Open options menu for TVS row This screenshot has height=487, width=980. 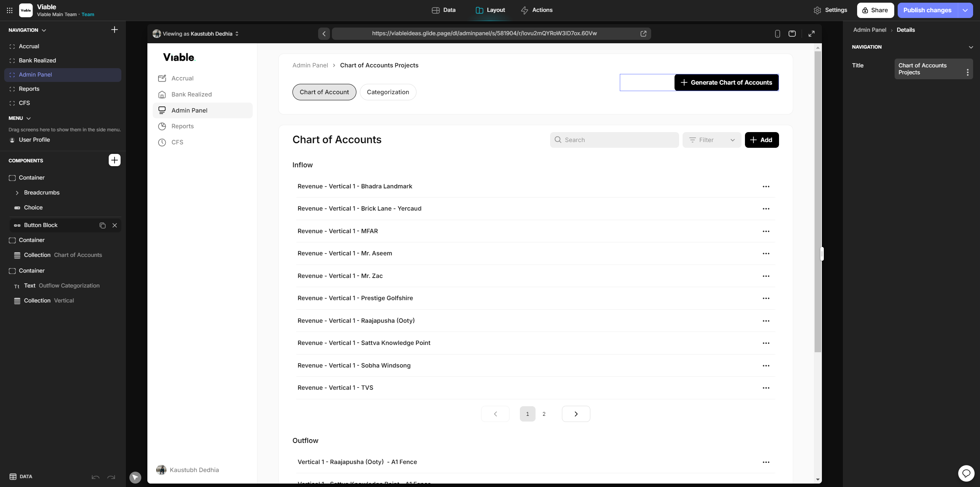[766, 388]
